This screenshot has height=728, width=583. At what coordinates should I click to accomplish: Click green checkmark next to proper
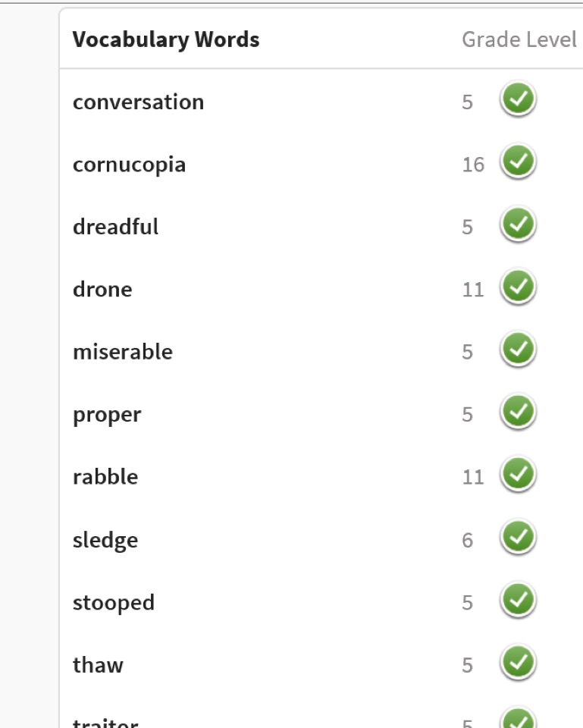coord(518,412)
